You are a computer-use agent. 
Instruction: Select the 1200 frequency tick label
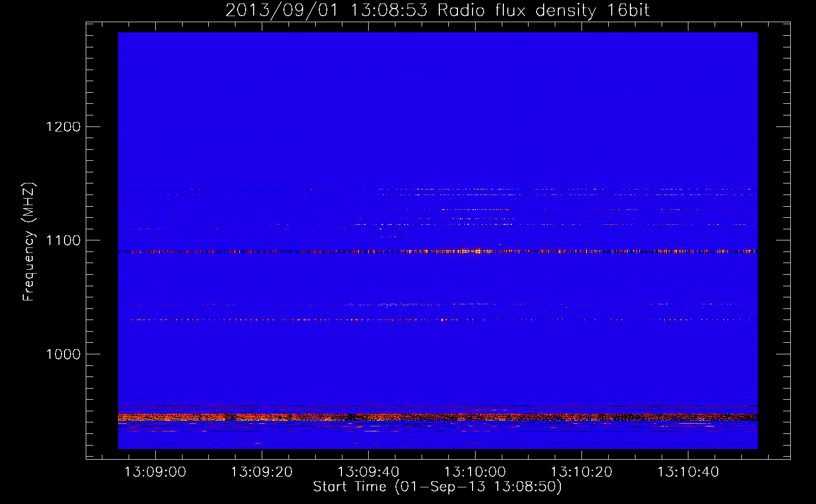(x=64, y=127)
